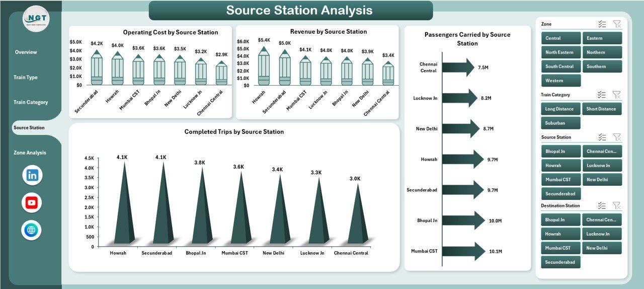Enable multi-select on Source Station slicer
Screen dimensions: 644x289
[x=602, y=137]
